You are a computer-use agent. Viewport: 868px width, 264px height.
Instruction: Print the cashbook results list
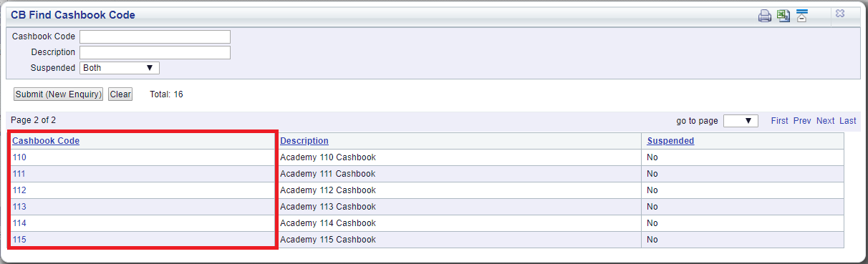click(x=765, y=16)
